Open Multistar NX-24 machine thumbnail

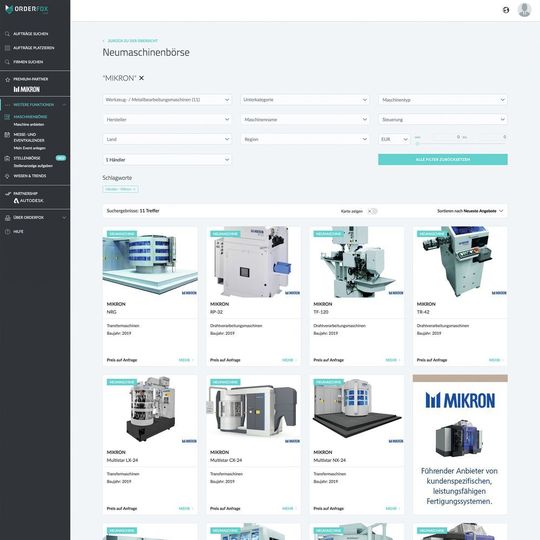coord(357,410)
